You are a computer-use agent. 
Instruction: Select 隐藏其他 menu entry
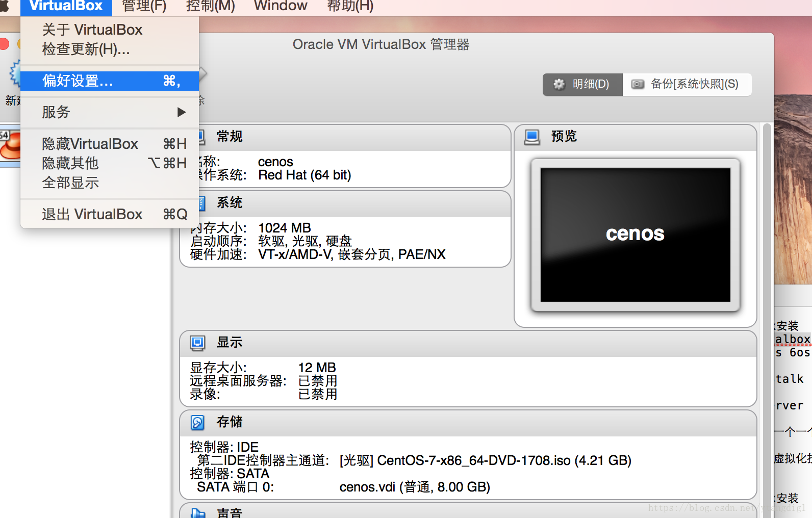110,163
